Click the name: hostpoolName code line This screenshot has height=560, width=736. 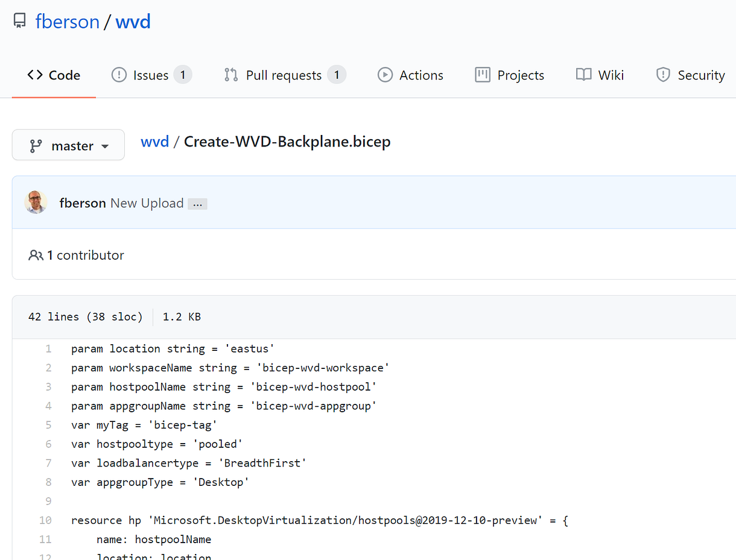[x=154, y=539]
